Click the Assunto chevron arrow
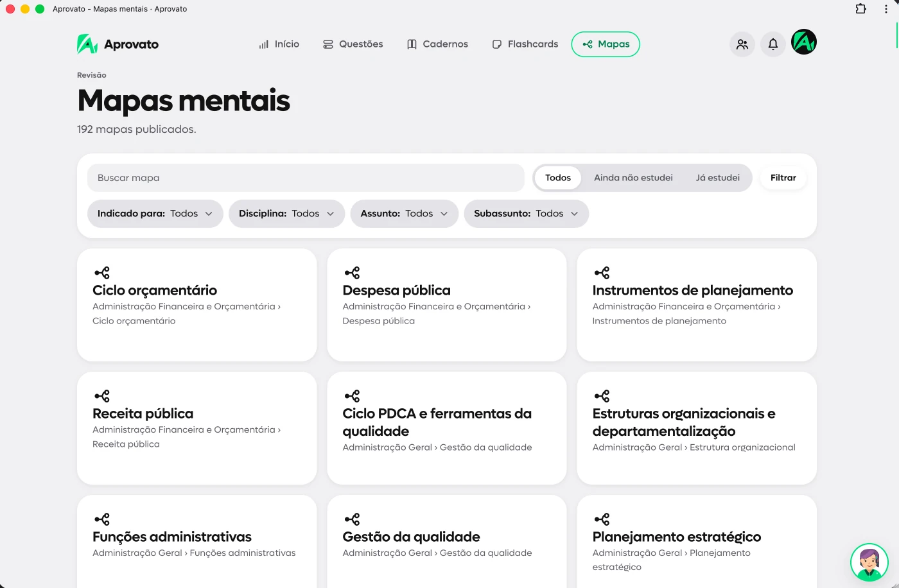 point(444,214)
